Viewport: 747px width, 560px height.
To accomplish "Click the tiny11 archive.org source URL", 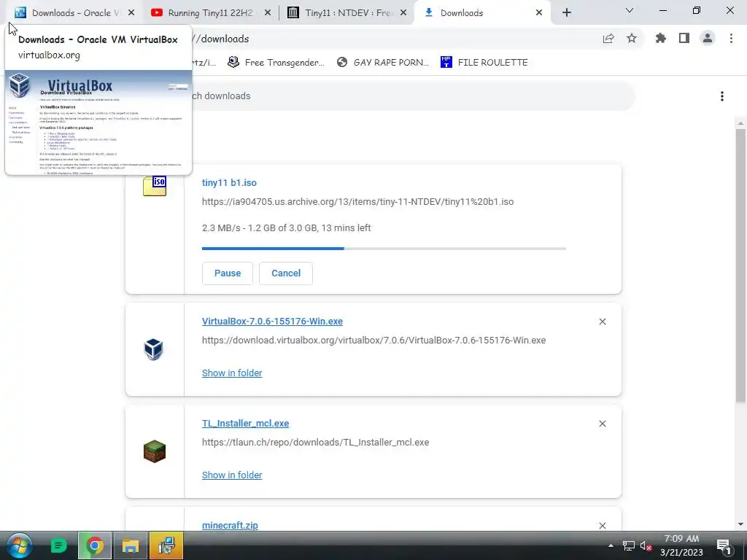I will 357,201.
